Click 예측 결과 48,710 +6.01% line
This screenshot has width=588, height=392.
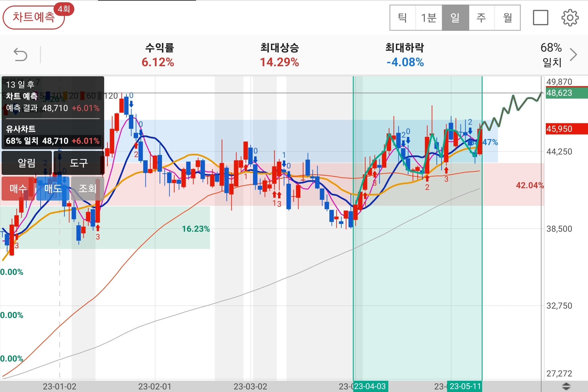(53, 108)
